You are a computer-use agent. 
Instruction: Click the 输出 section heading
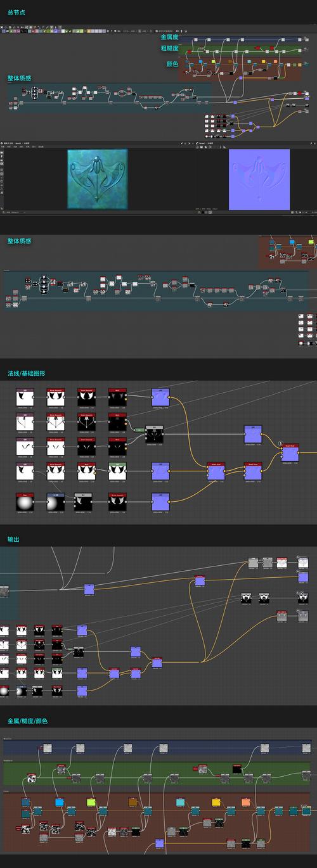pyautogui.click(x=13, y=539)
